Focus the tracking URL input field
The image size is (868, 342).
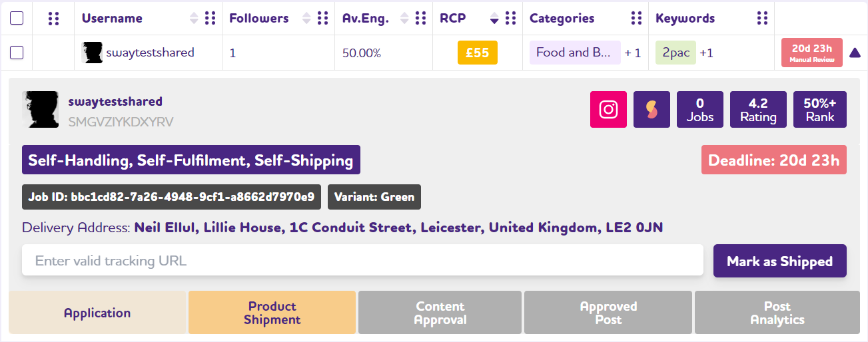coord(362,260)
